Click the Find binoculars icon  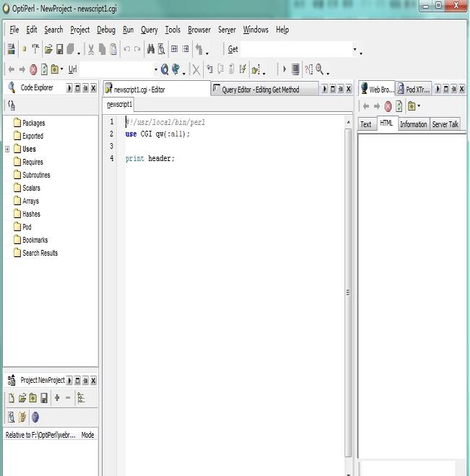[x=150, y=49]
